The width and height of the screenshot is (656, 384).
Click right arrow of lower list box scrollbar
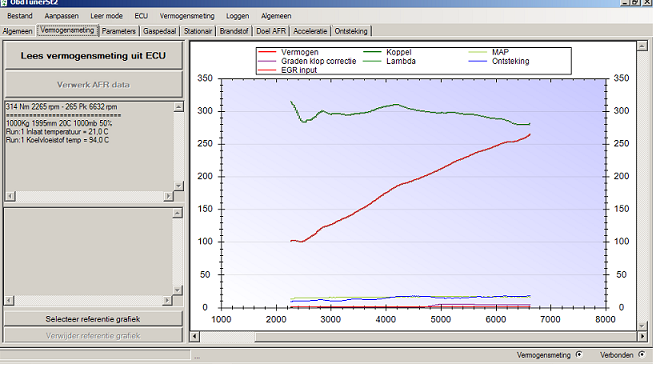pyautogui.click(x=167, y=300)
